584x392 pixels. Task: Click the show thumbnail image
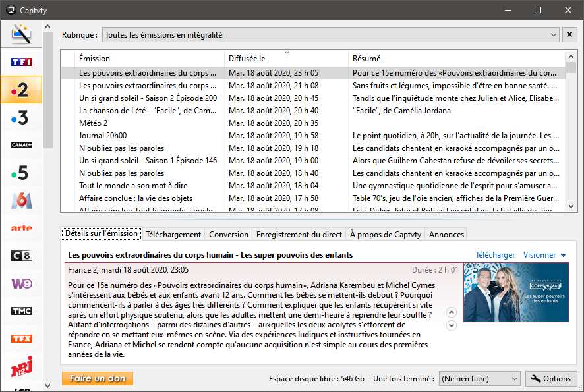[x=516, y=293]
